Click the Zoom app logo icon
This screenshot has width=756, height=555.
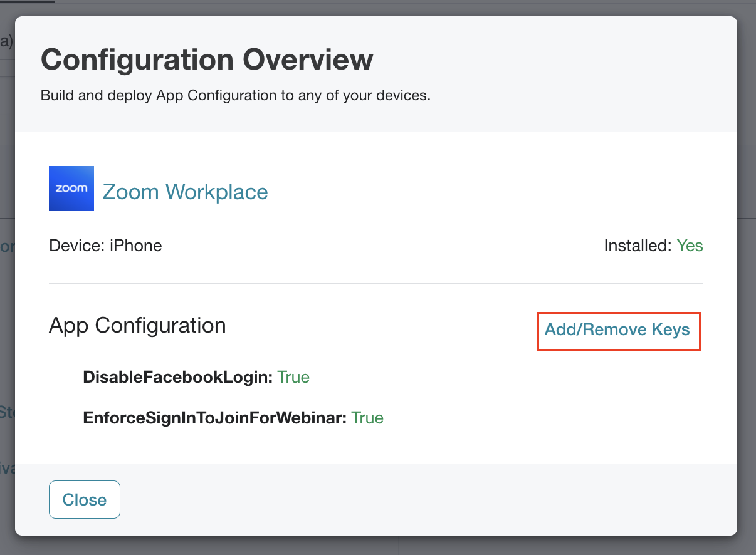point(71,189)
